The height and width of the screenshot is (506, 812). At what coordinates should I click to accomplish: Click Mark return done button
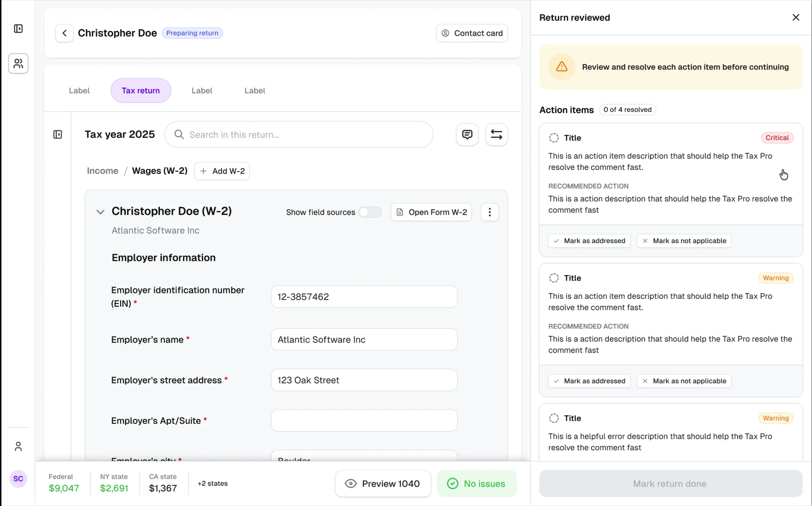671,484
